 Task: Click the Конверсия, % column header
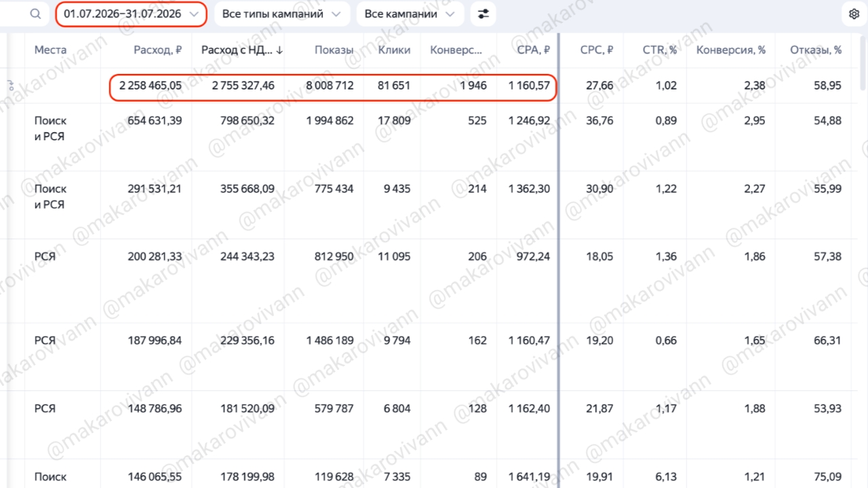(731, 49)
